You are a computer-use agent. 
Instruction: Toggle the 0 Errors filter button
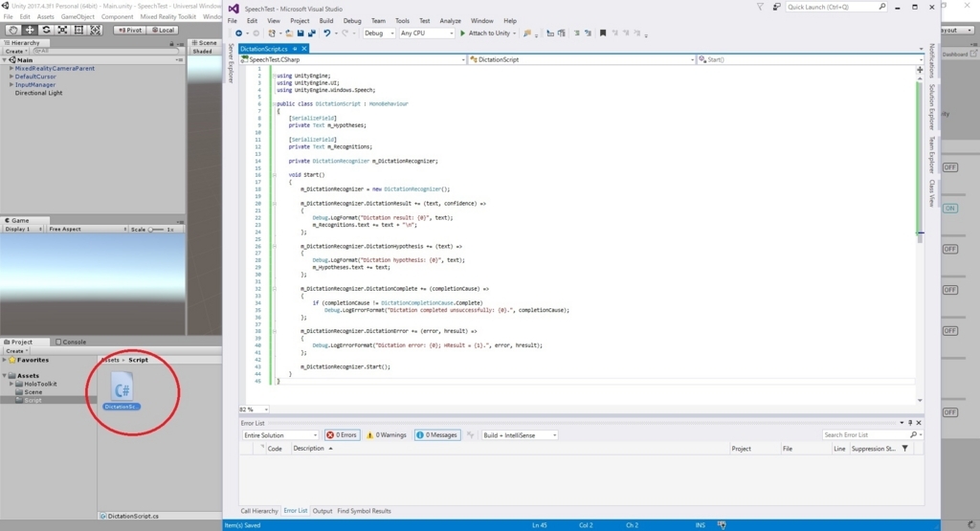pos(342,434)
